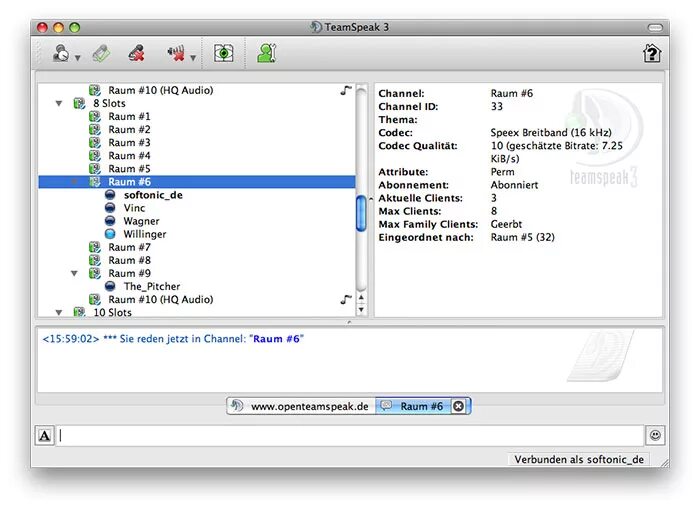Click the status orb beside softonic_de
The image size is (700, 510).
(x=110, y=195)
